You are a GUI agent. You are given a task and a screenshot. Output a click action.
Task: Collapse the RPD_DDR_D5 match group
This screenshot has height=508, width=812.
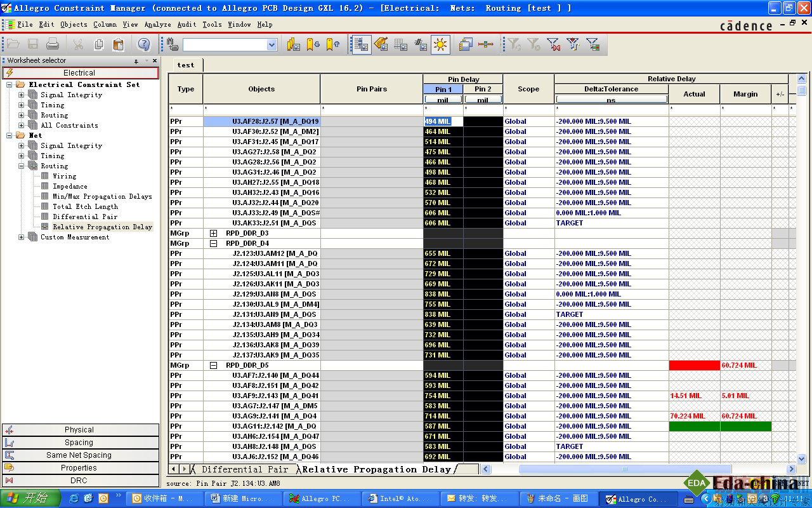tap(213, 365)
